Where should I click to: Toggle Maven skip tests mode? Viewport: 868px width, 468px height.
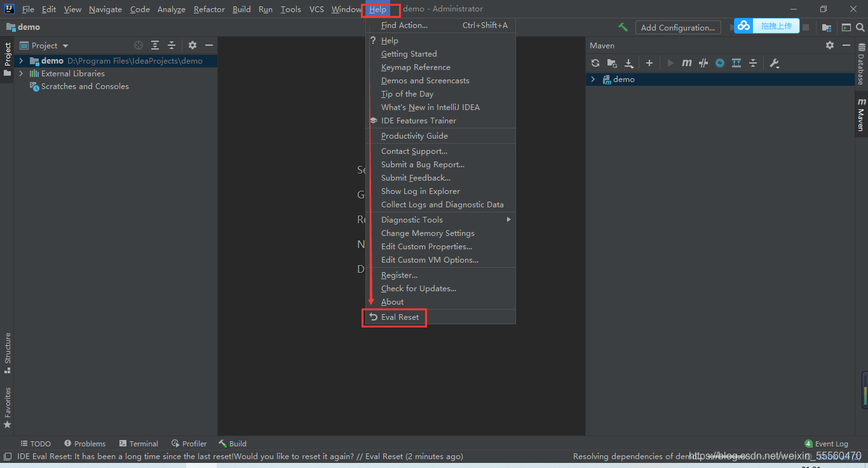pos(720,63)
